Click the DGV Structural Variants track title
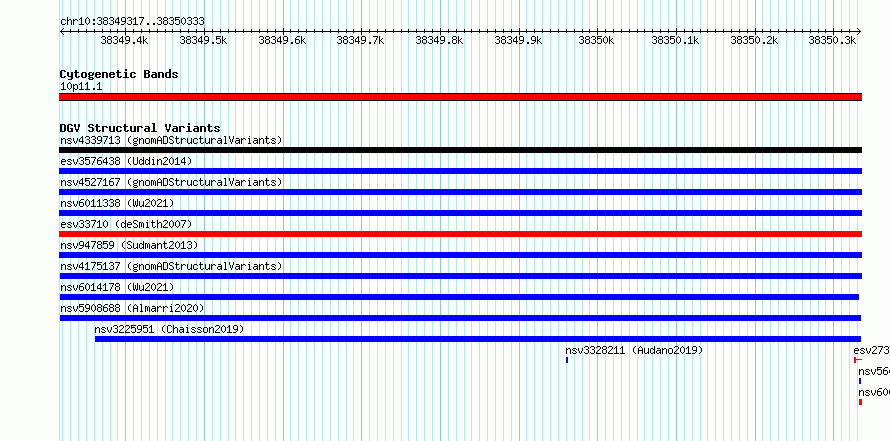Image resolution: width=890 pixels, height=441 pixels. click(140, 128)
